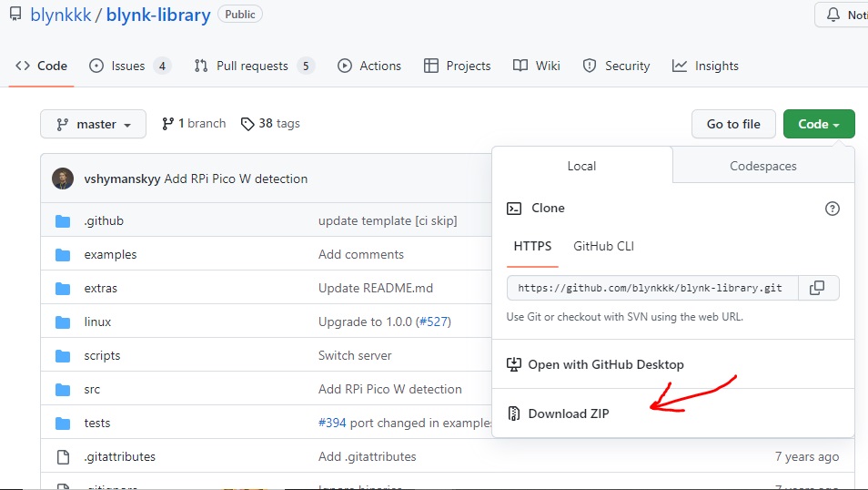Open the linux folder

click(97, 322)
